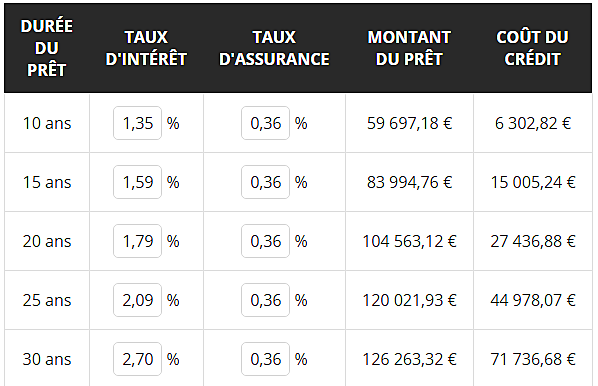The width and height of the screenshot is (598, 386).
Task: Edit the 25 ans interest rate field
Action: tap(137, 300)
